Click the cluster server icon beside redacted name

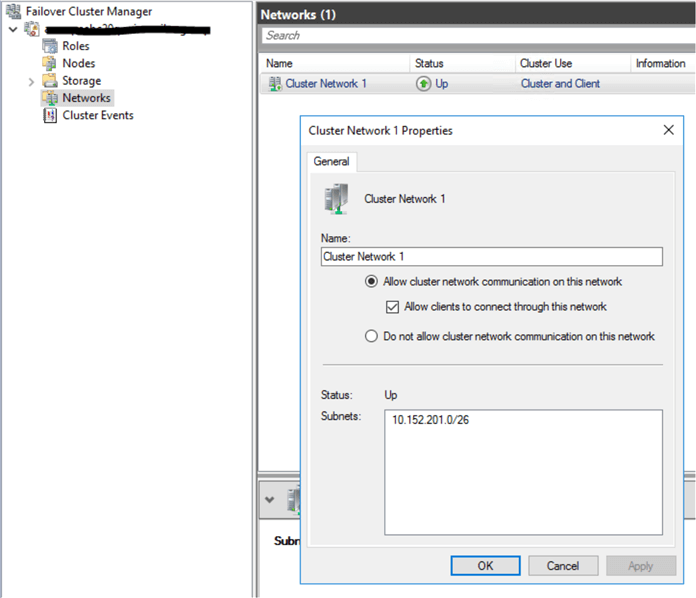coord(32,29)
